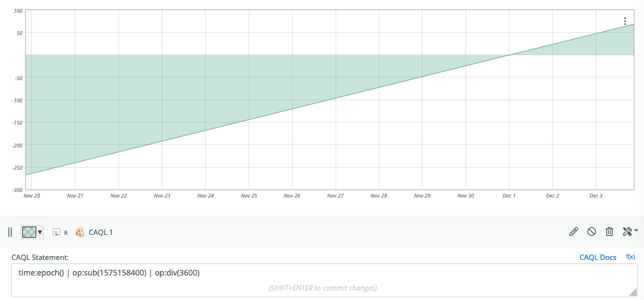This screenshot has width=644, height=300.
Task: Click the Nov 28 x-axis label
Action: (379, 196)
